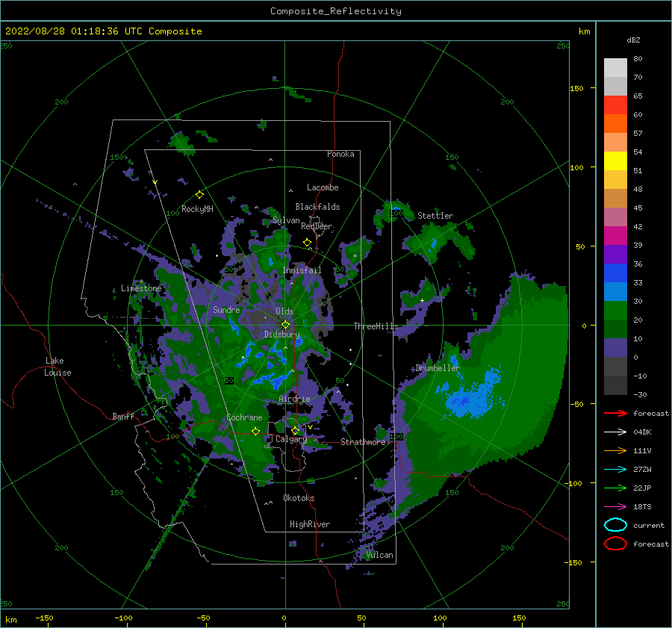Click the Vulcan city label

tap(380, 555)
